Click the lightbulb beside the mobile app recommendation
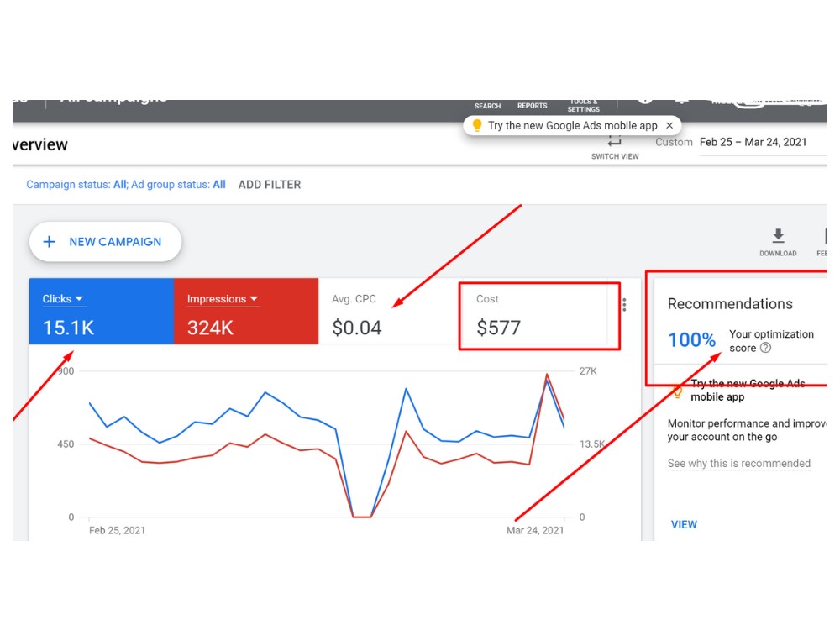840x630 pixels. 676,391
